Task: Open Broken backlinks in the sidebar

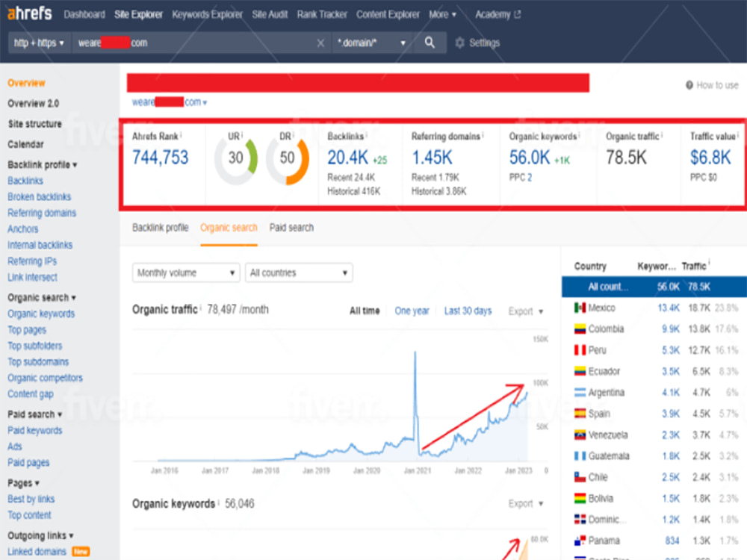Action: (x=39, y=196)
